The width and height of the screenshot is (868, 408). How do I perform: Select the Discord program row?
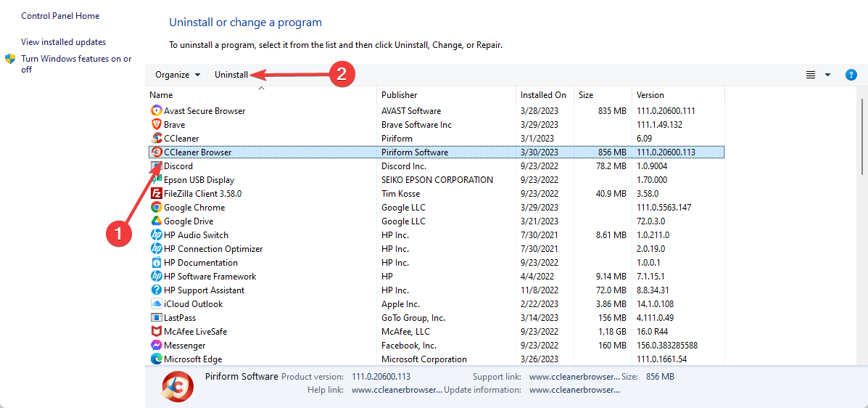(x=437, y=166)
